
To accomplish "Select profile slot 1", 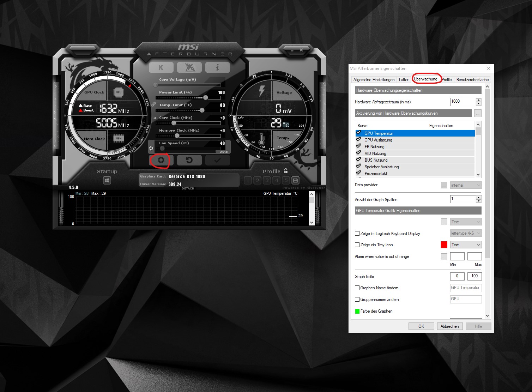I will 248,180.
